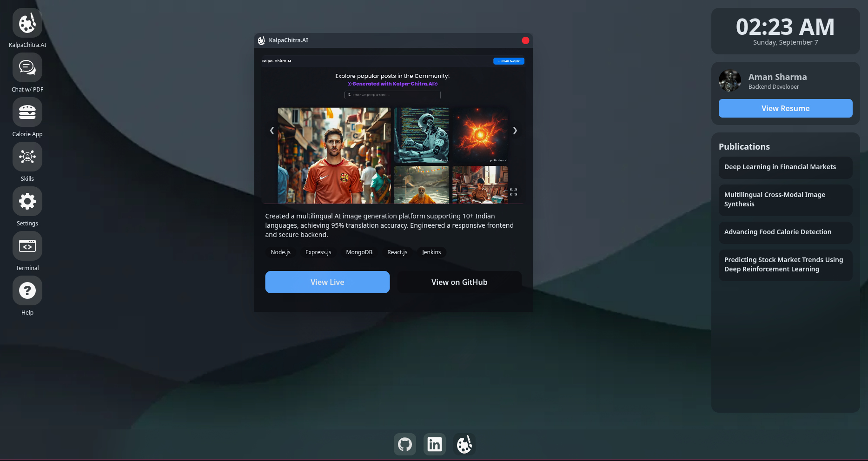This screenshot has width=868, height=461.
Task: Open LinkedIn from the bottom dock
Action: click(x=434, y=444)
